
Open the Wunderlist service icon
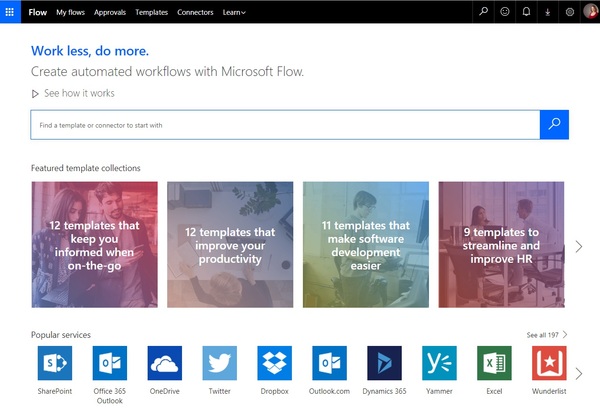(549, 363)
